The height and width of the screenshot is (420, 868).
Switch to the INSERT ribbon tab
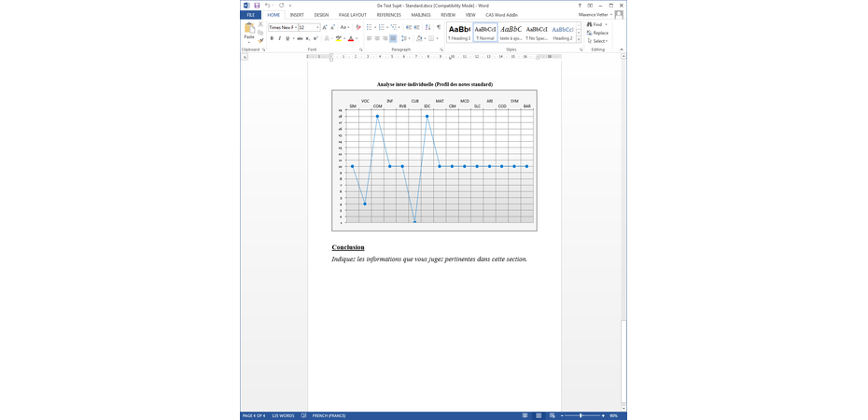coord(297,15)
